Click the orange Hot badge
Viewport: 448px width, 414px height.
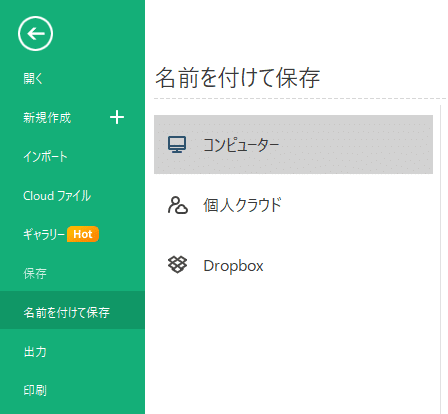coord(83,234)
